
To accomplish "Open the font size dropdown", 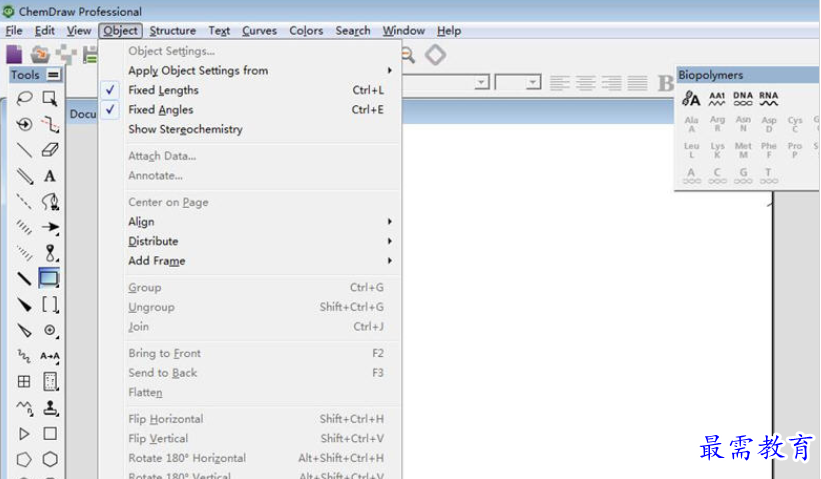I will [533, 82].
